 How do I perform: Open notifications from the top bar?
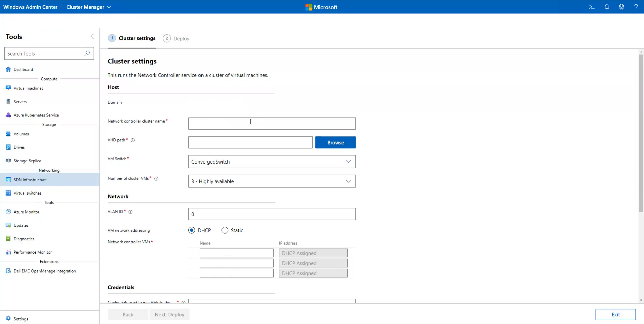pyautogui.click(x=607, y=7)
